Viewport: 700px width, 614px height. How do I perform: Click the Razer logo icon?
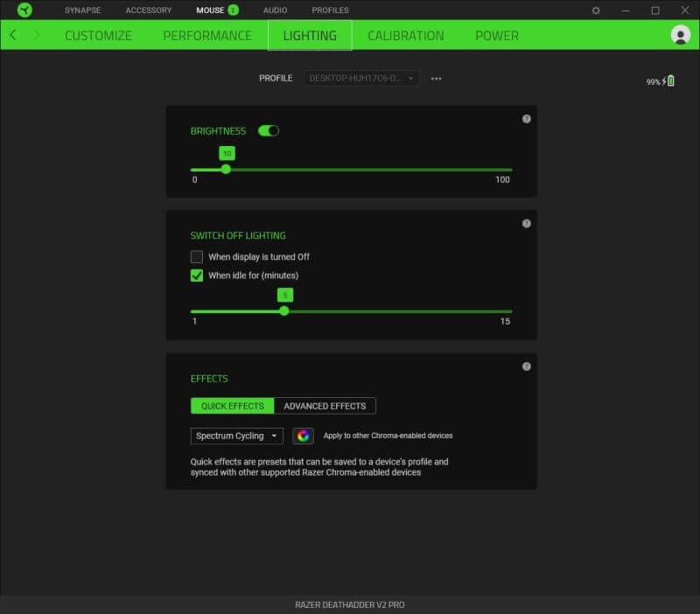[x=24, y=10]
